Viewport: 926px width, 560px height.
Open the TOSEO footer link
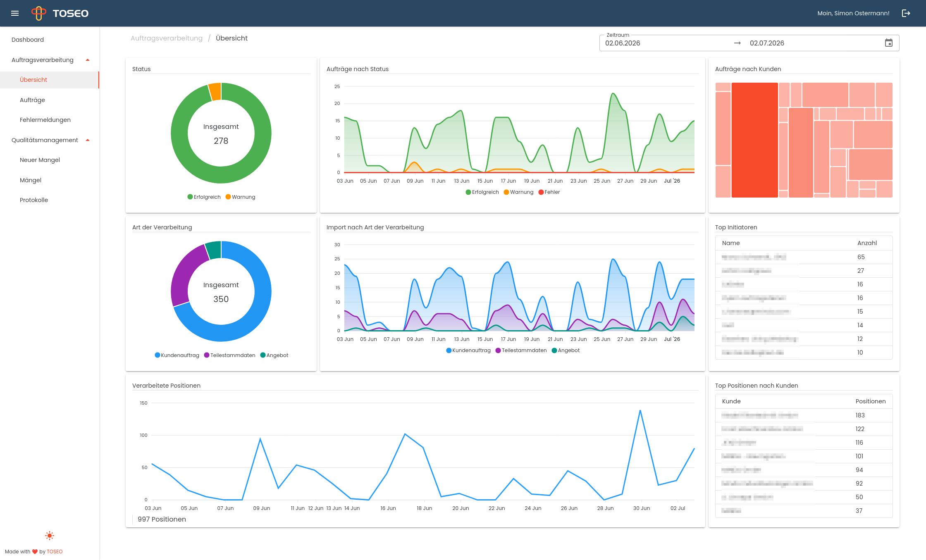pyautogui.click(x=55, y=551)
